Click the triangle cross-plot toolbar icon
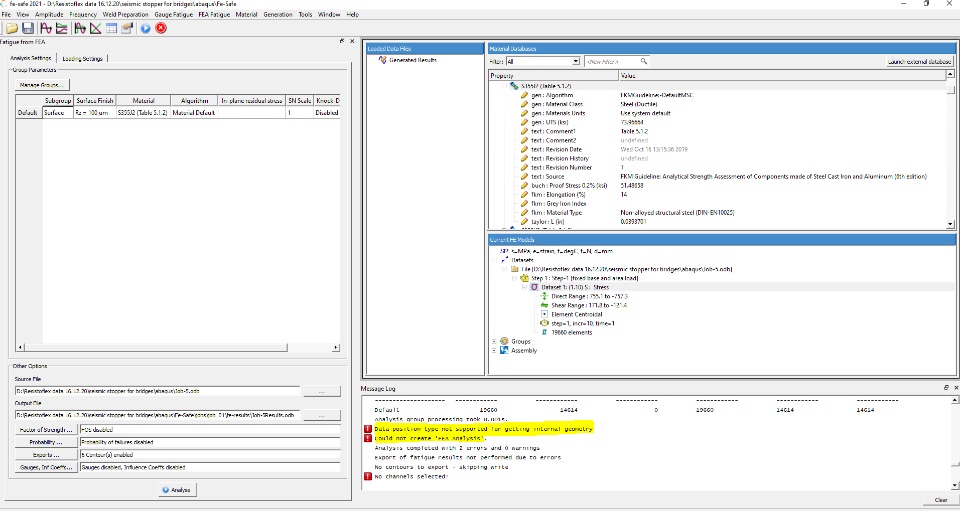 point(96,28)
